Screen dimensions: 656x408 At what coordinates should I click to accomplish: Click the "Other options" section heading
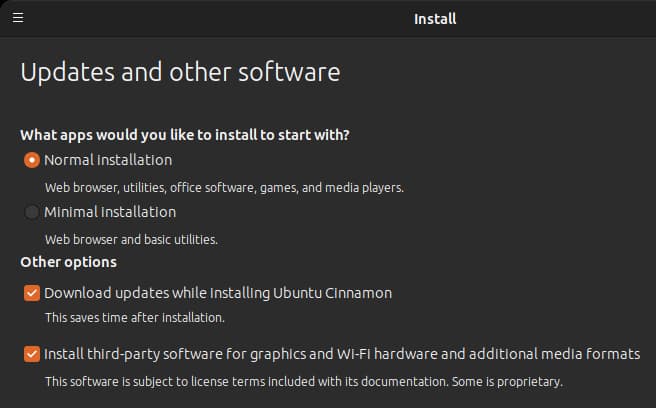click(x=69, y=262)
